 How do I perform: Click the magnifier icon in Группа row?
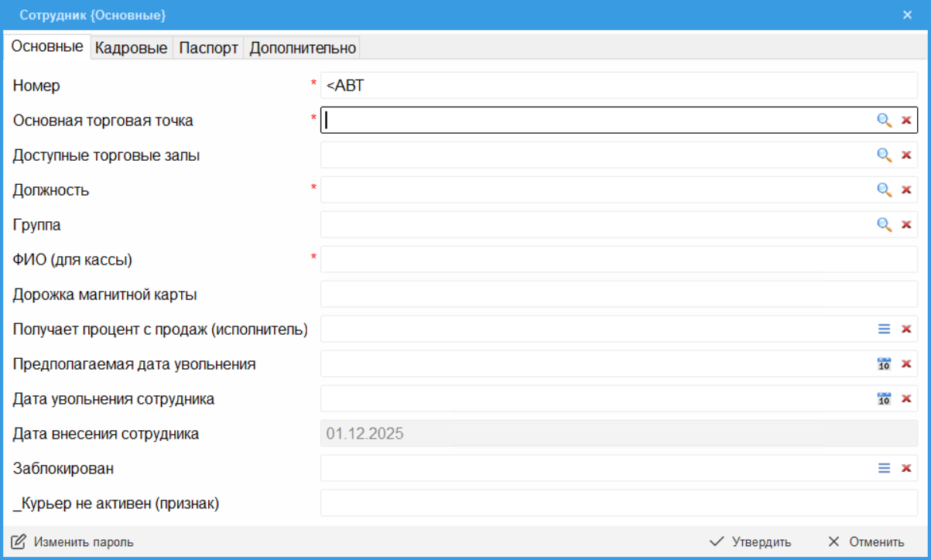coord(884,224)
